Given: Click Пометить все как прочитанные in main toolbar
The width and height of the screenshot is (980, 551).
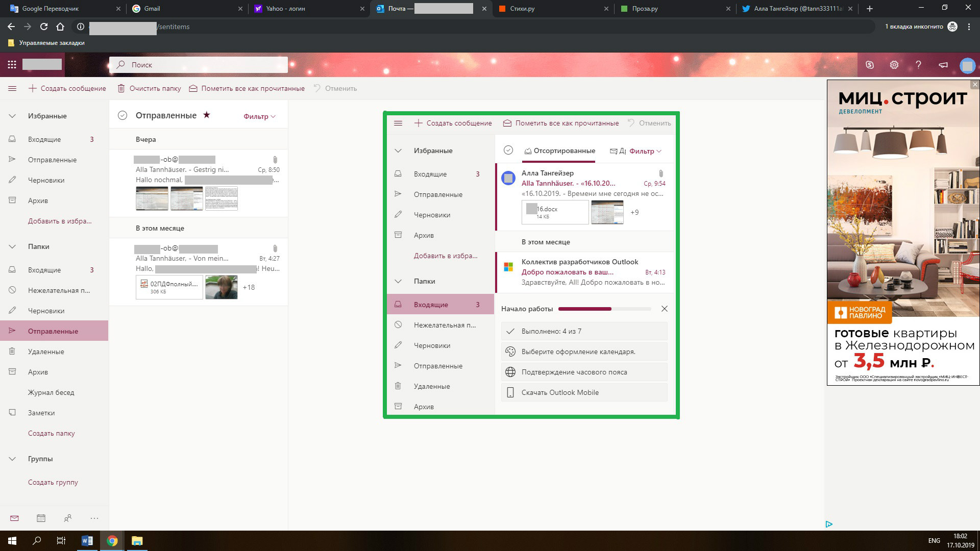Looking at the screenshot, I should 247,88.
